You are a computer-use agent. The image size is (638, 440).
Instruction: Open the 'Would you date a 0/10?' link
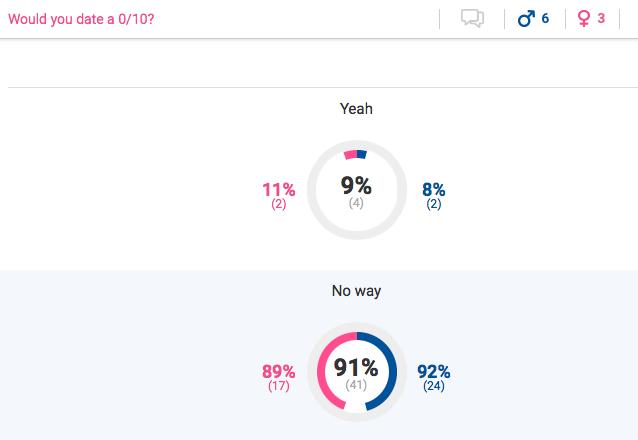pyautogui.click(x=81, y=19)
